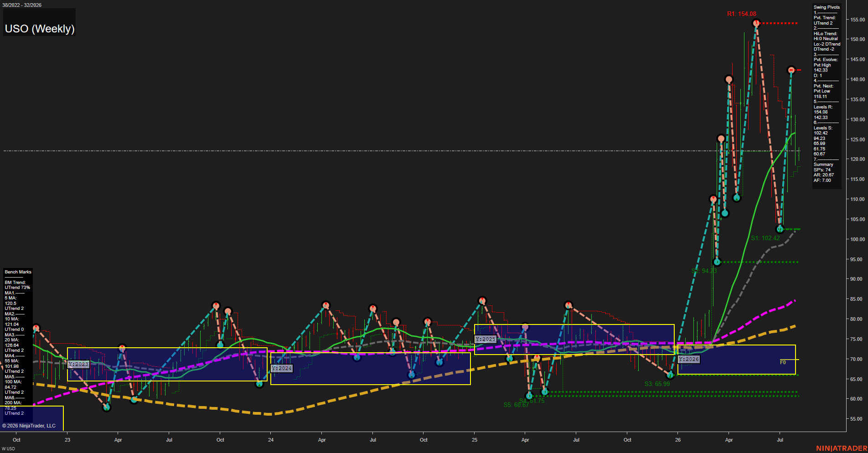This screenshot has width=868, height=453.
Task: Click the green S1: 102.42 support label
Action: pyautogui.click(x=765, y=238)
